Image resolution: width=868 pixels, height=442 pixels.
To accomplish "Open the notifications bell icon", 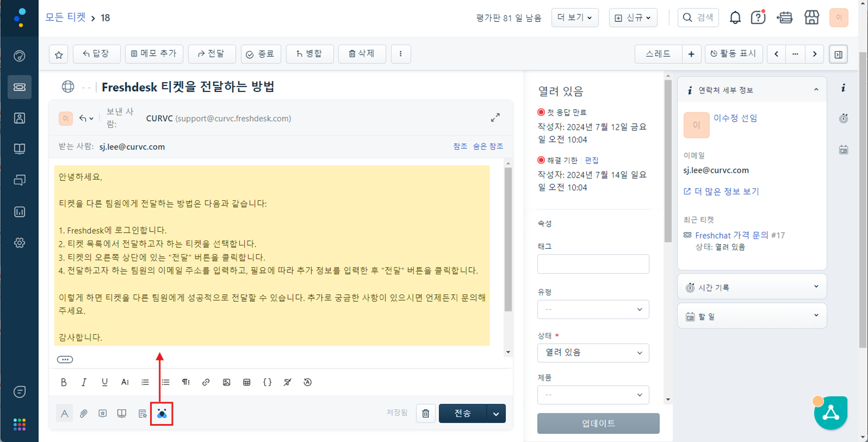I will point(735,18).
